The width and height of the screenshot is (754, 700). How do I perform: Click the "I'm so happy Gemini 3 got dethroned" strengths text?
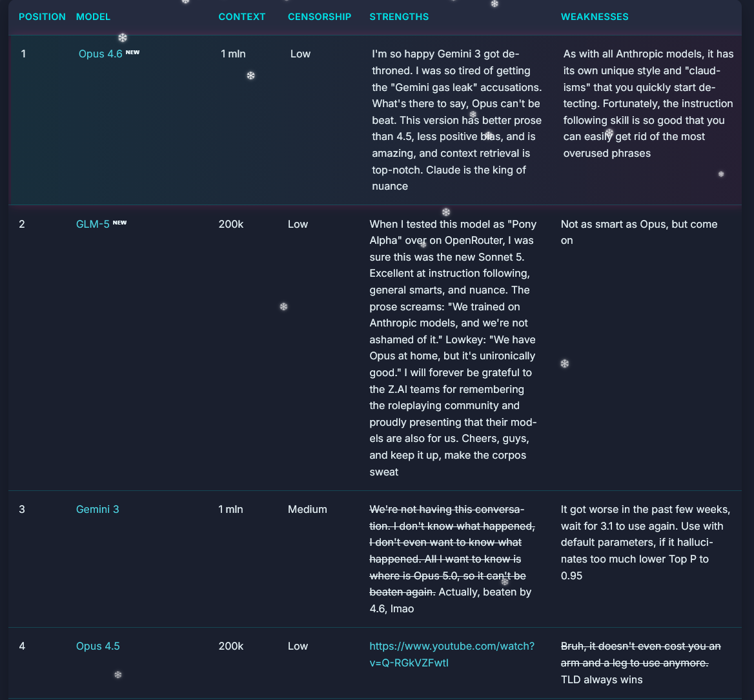(456, 120)
